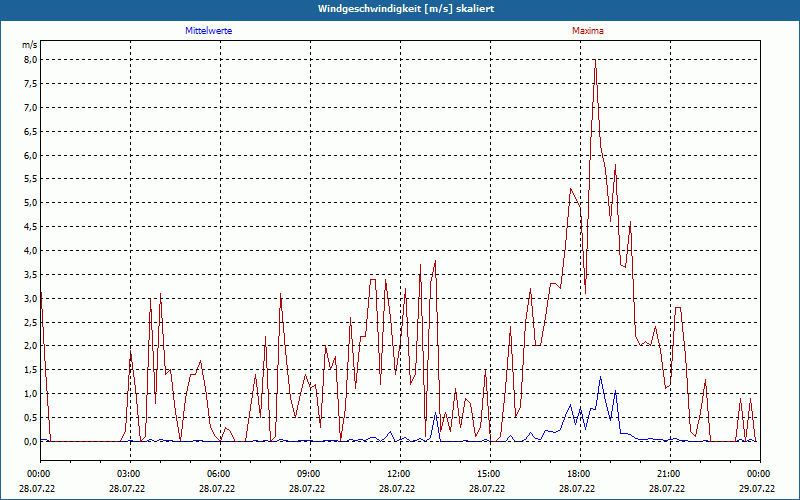Image resolution: width=800 pixels, height=500 pixels.
Task: Click the 3,0 y-axis value
Action: point(31,298)
